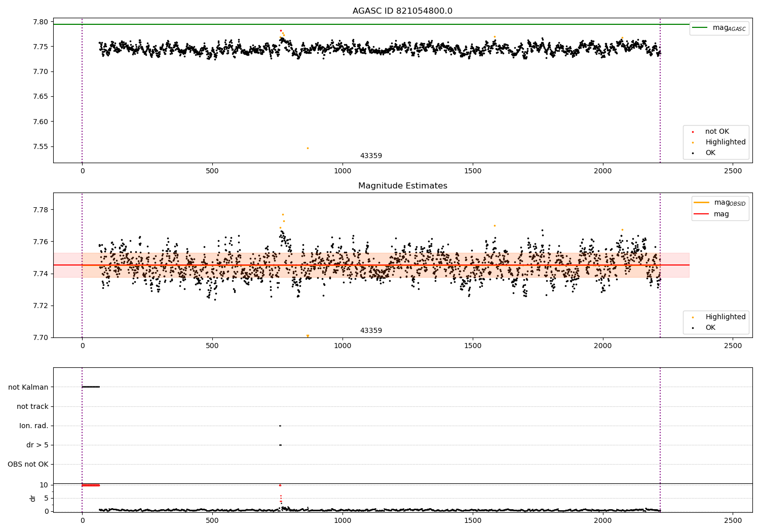Click the orange triangle marker at the 7.70 axis

click(x=308, y=336)
